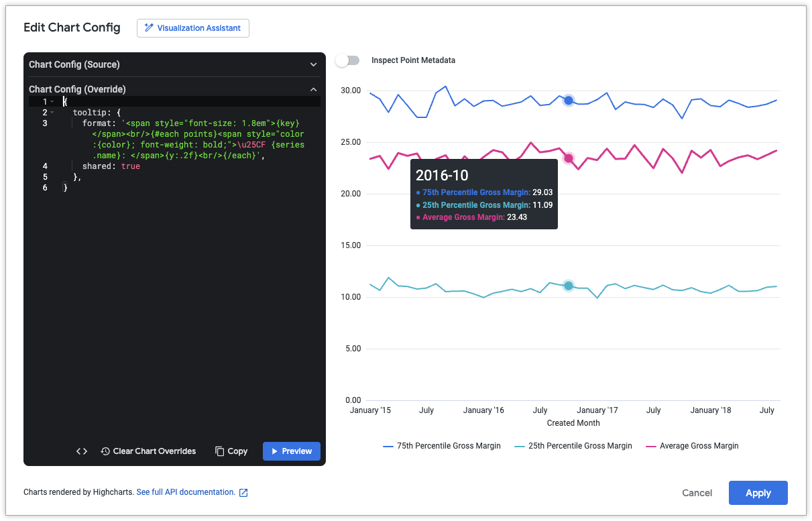Clear Chart Overrides with the history icon
This screenshot has height=521, width=812.
click(149, 451)
